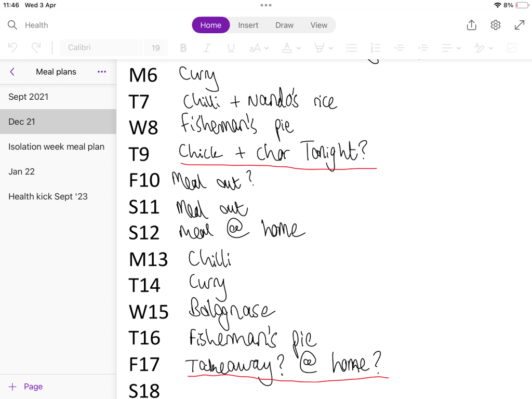Switch to the Draw tab

tap(284, 25)
